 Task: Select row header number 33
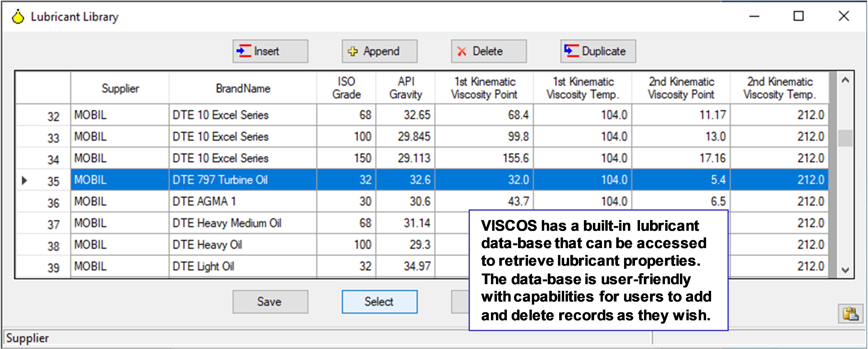click(44, 137)
